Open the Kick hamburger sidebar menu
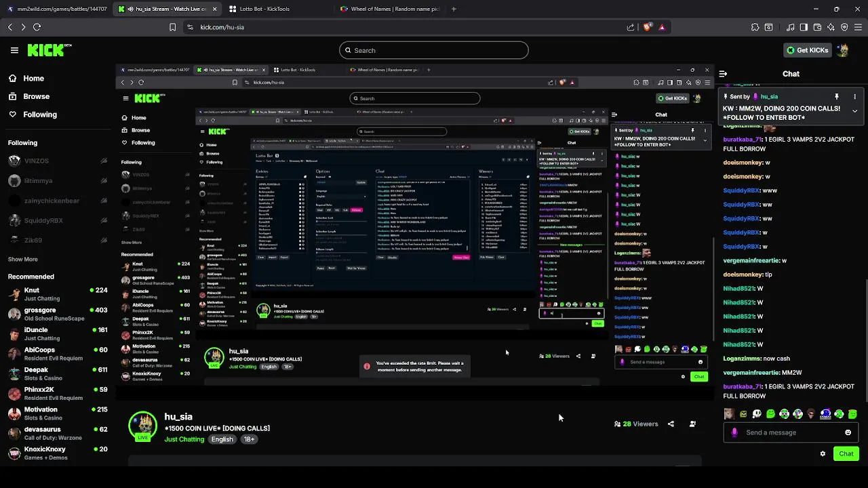The height and width of the screenshot is (488, 868). click(14, 50)
